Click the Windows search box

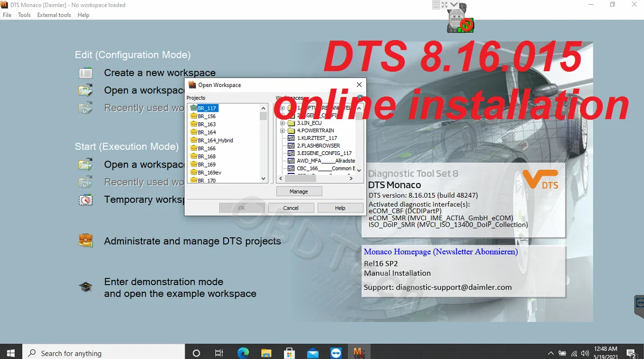(x=104, y=353)
